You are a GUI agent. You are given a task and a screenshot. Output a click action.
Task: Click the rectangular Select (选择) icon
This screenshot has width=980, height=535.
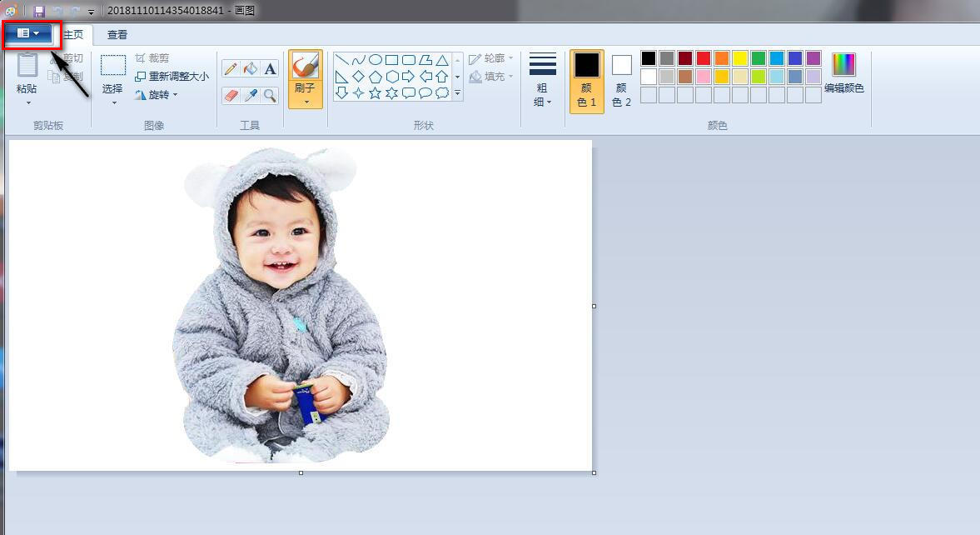coord(113,66)
